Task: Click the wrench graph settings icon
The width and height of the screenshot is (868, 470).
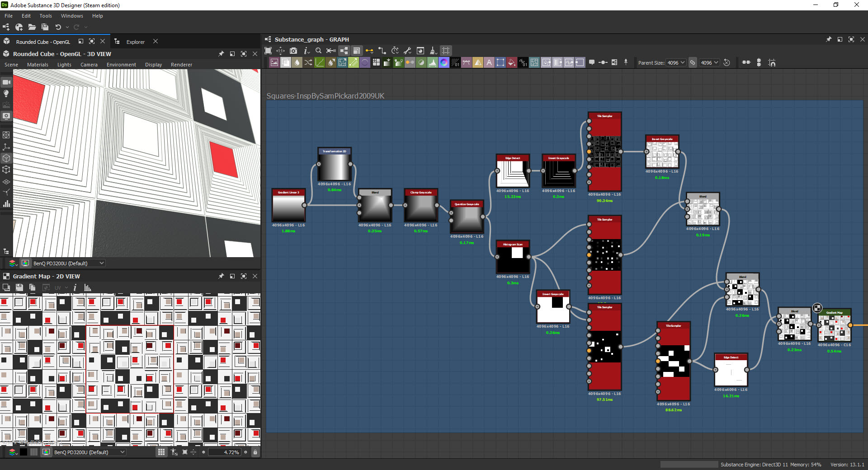Action: click(x=408, y=51)
